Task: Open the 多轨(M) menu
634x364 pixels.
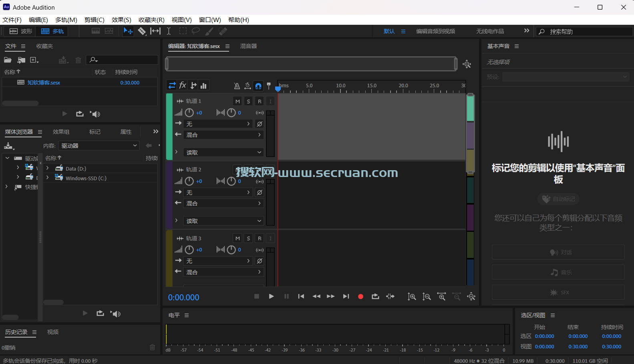Action: click(x=66, y=20)
